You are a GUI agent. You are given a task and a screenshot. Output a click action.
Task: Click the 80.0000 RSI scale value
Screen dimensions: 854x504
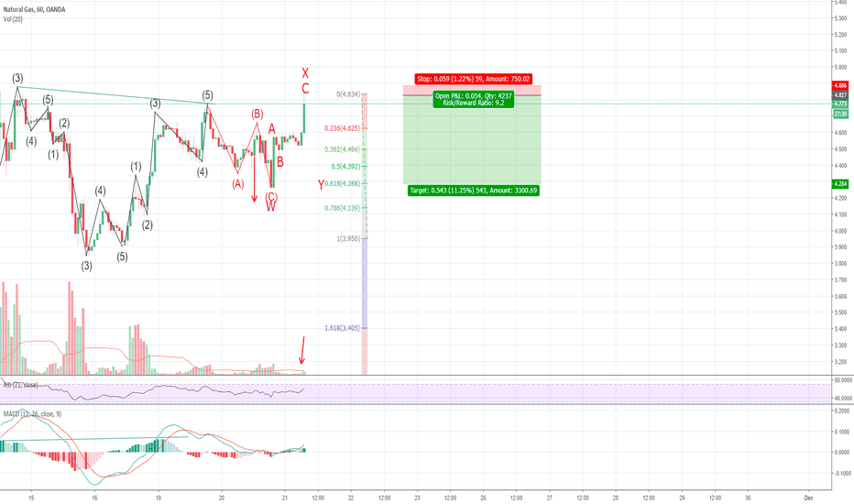coord(843,379)
